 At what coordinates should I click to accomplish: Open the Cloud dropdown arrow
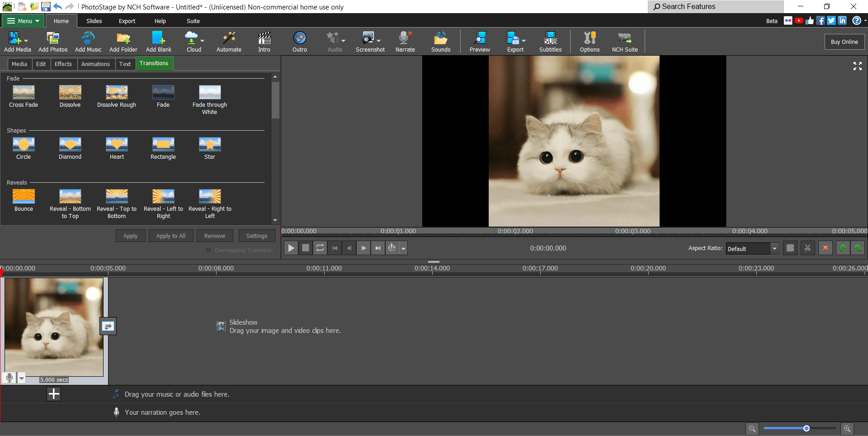[x=202, y=41]
